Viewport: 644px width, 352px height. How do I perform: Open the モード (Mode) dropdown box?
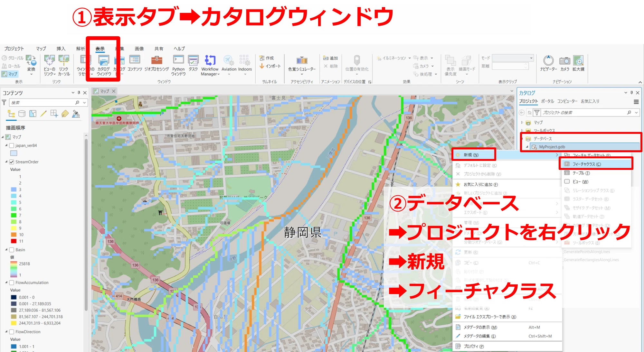[513, 58]
